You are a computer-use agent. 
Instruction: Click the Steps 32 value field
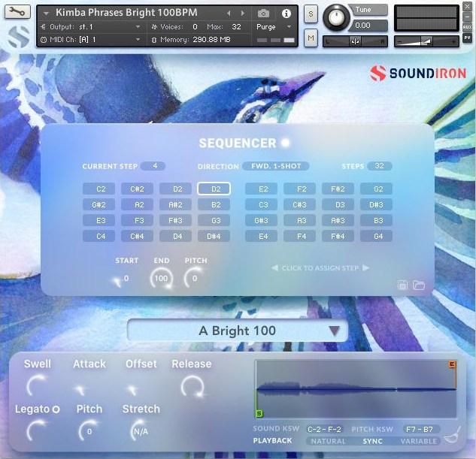click(379, 166)
